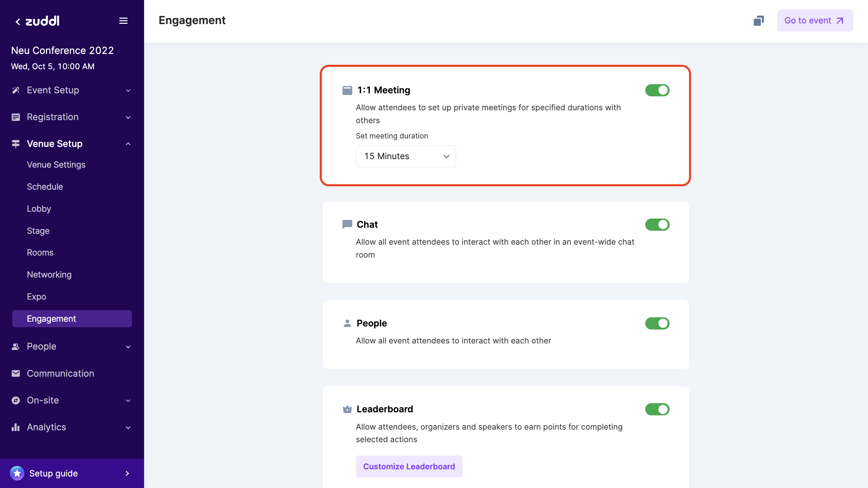This screenshot has height=488, width=868.
Task: Open the Networking menu item
Action: 49,275
